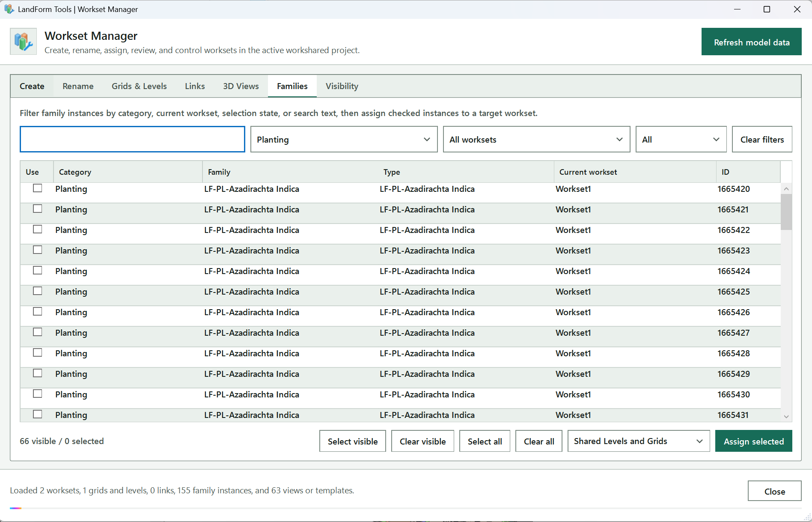Sort by the Family column header

coord(290,172)
